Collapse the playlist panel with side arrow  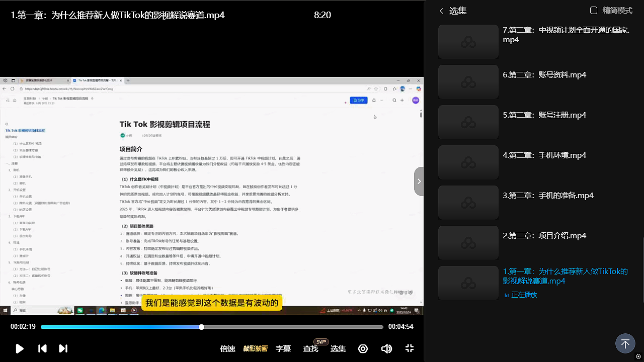click(419, 181)
